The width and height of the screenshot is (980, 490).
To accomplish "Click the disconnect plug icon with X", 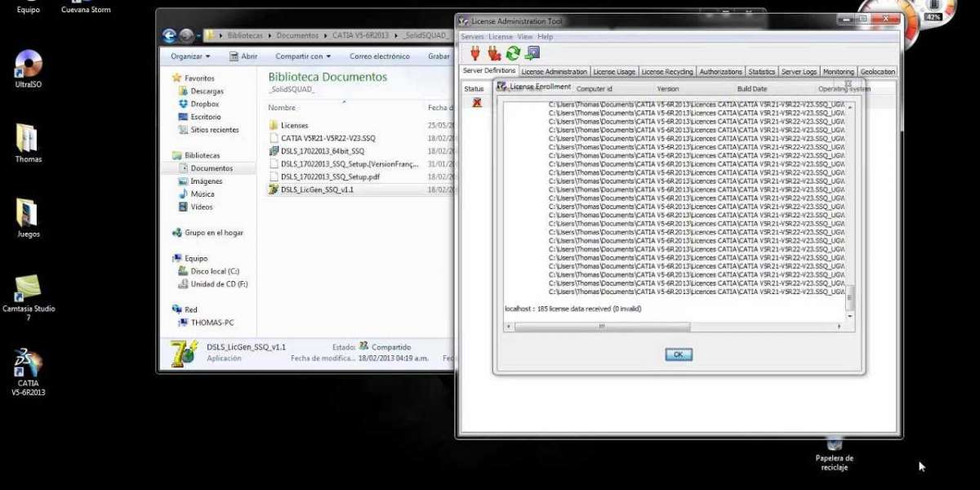I will (494, 54).
